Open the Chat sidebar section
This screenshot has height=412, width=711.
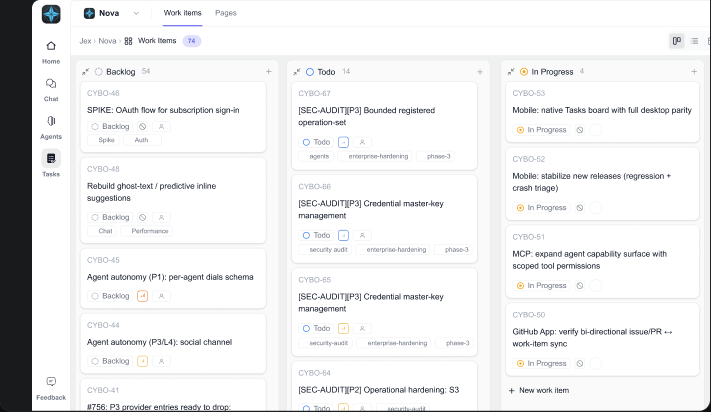pyautogui.click(x=51, y=90)
